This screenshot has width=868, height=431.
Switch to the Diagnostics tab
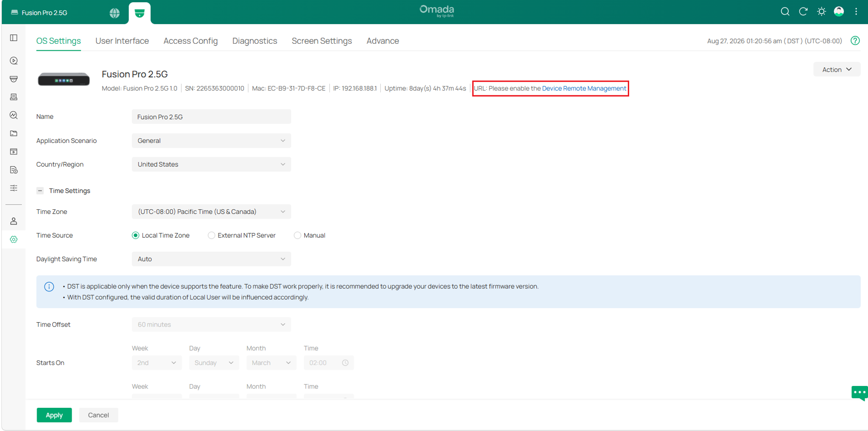(x=255, y=41)
